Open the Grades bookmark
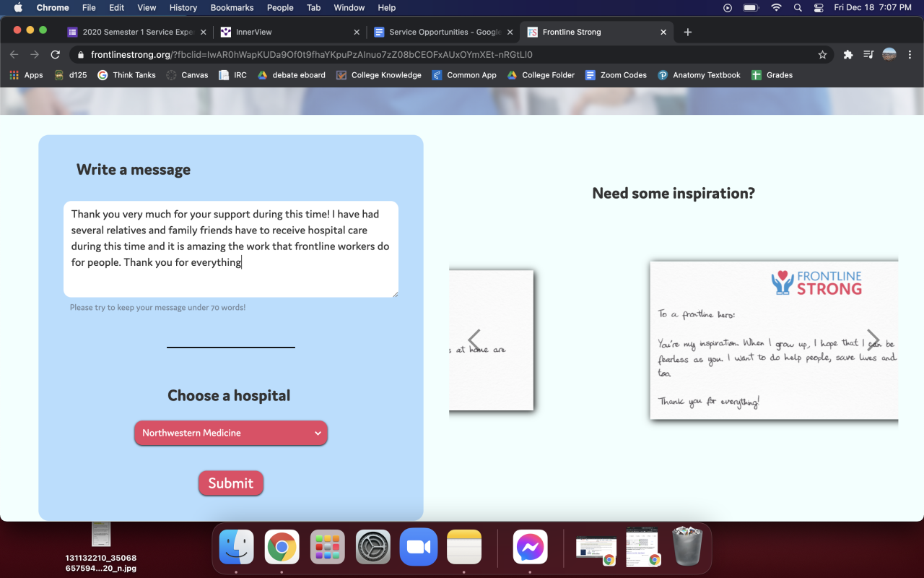The height and width of the screenshot is (578, 924). 772,75
